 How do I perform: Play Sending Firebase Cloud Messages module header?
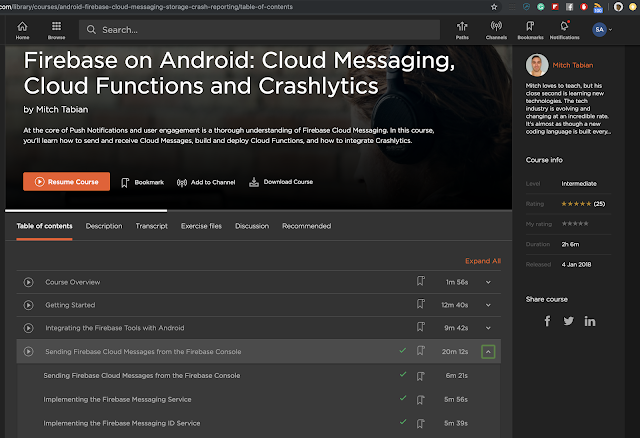[28, 351]
